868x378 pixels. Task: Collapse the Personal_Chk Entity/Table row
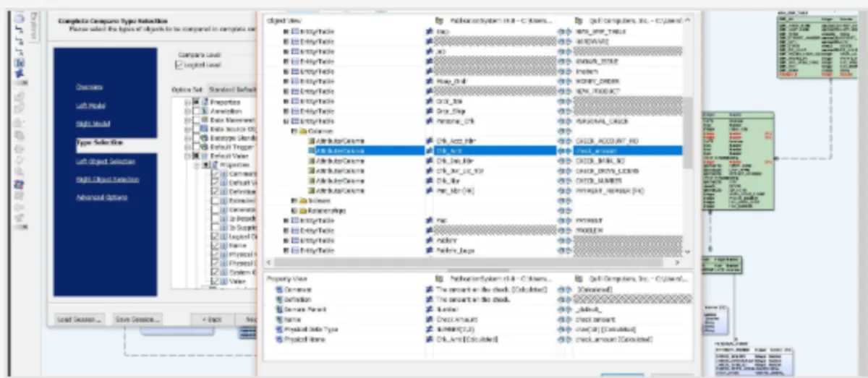coord(286,121)
